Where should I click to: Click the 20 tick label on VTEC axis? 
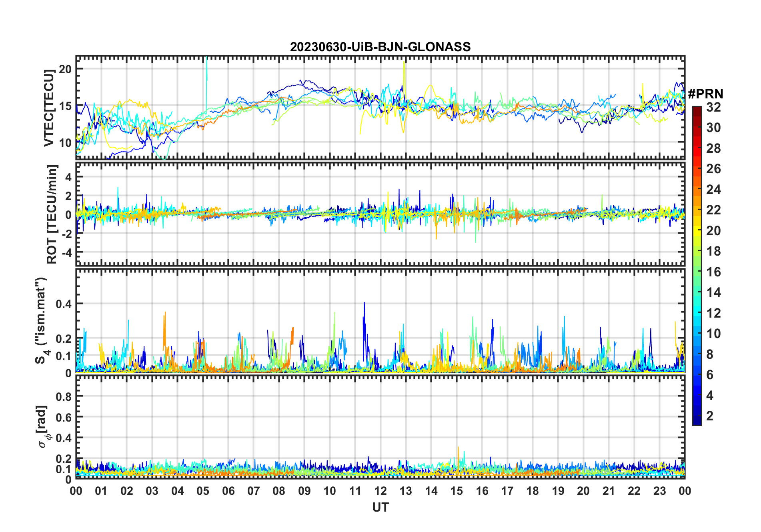[65, 69]
